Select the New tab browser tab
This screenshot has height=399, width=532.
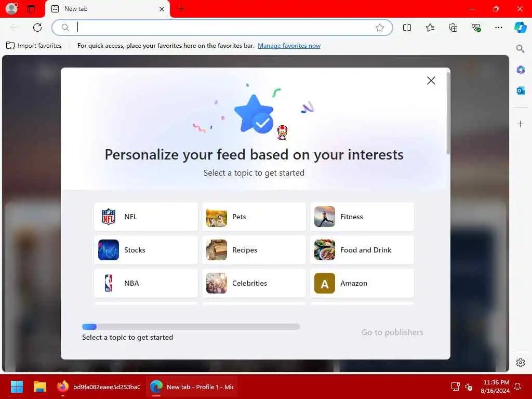pyautogui.click(x=108, y=9)
